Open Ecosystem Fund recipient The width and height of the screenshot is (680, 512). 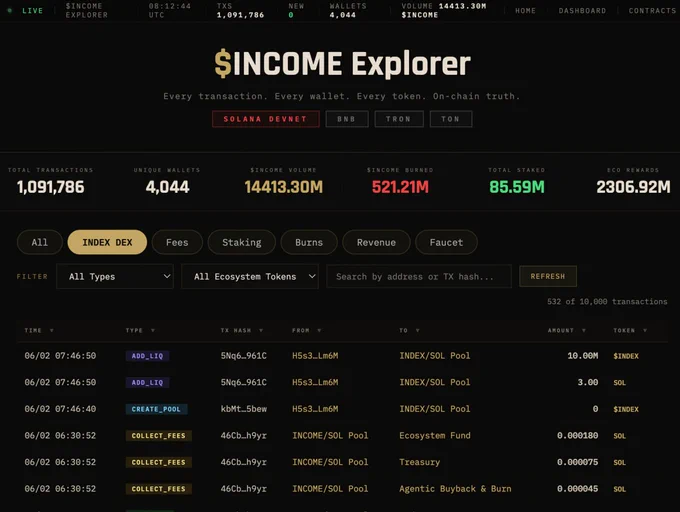(x=435, y=435)
